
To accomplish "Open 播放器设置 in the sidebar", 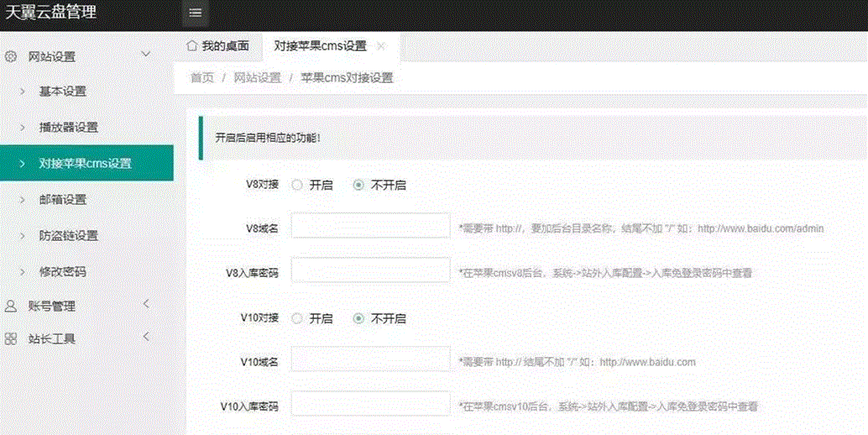I will [68, 128].
